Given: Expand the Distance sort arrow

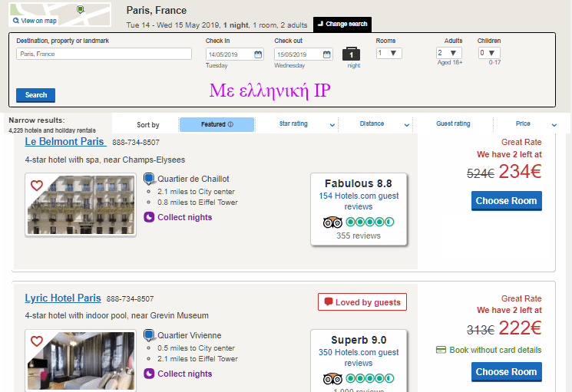Looking at the screenshot, I should 407,125.
